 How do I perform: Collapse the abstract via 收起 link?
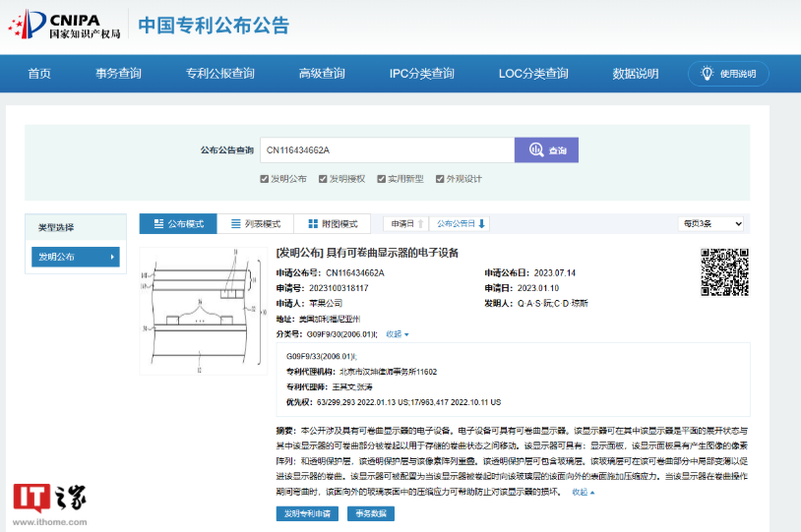point(583,493)
